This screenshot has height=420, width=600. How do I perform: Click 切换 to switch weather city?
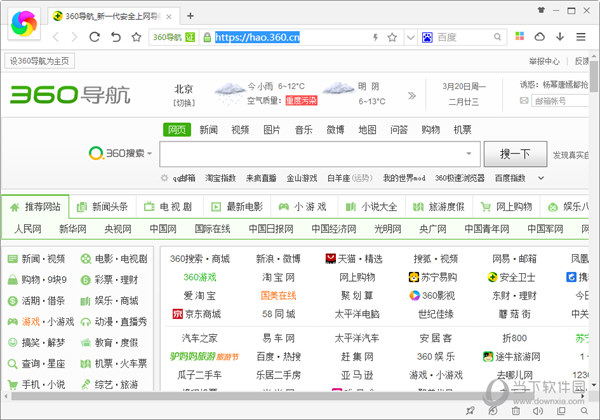183,102
